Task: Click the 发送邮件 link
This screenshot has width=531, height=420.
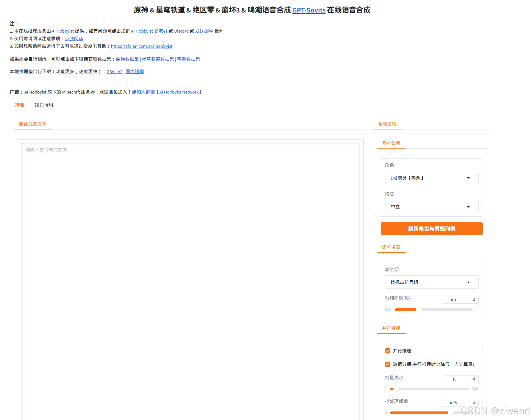Action: [204, 31]
